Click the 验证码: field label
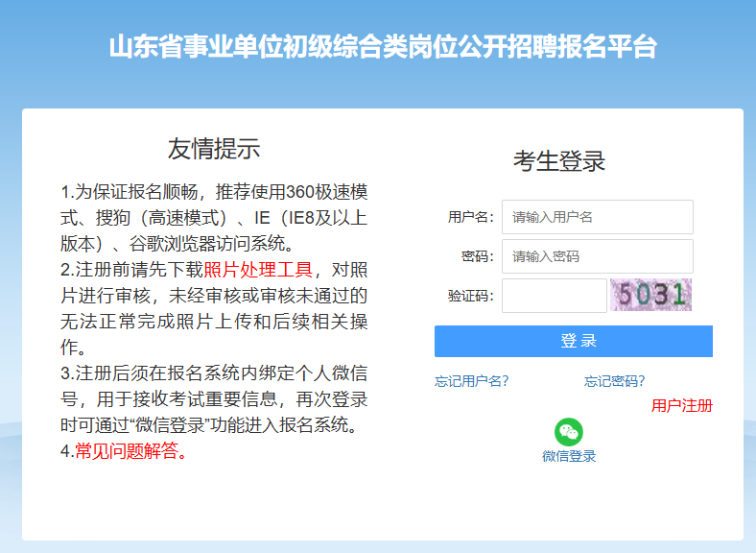The width and height of the screenshot is (756, 553). point(470,296)
